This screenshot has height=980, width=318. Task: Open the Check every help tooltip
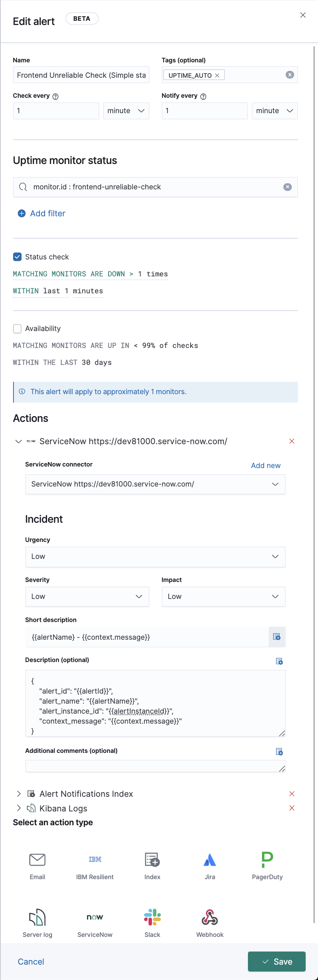(x=55, y=96)
